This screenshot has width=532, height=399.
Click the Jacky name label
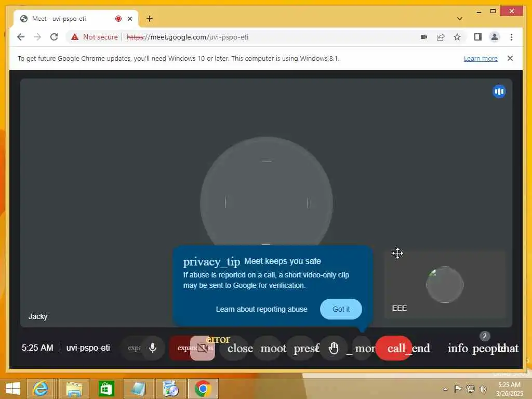pos(38,316)
